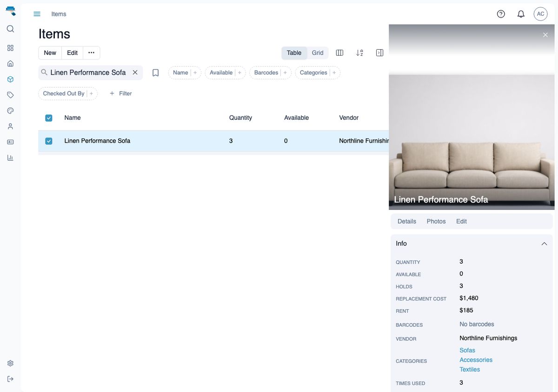
Task: Open the dashboard grid icon in the sidebar
Action: tap(10, 48)
